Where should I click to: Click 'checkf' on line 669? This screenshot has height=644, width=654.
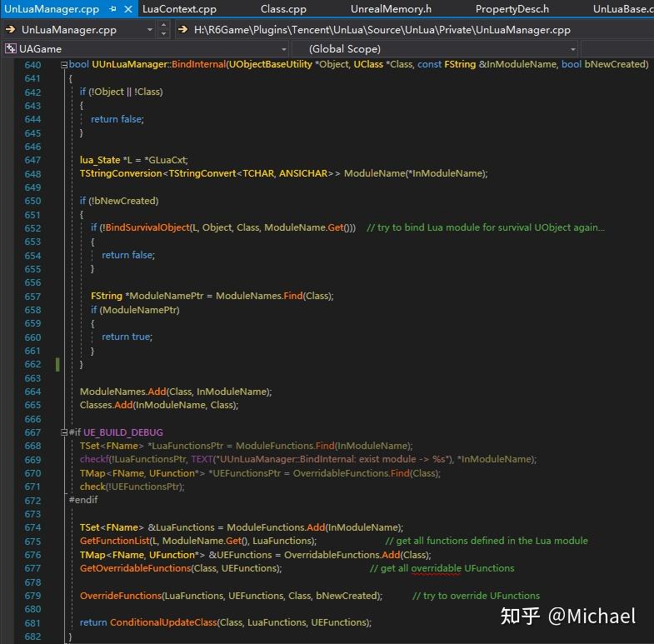click(x=94, y=459)
